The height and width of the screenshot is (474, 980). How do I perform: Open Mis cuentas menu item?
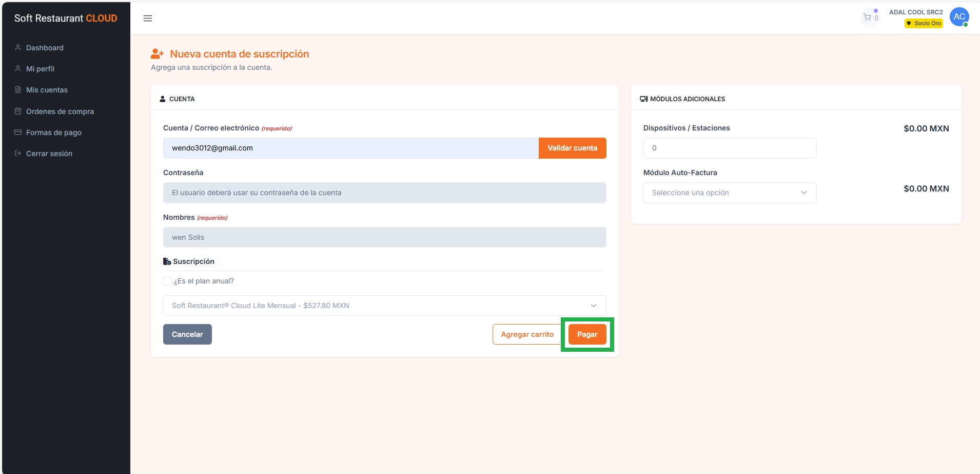[47, 90]
